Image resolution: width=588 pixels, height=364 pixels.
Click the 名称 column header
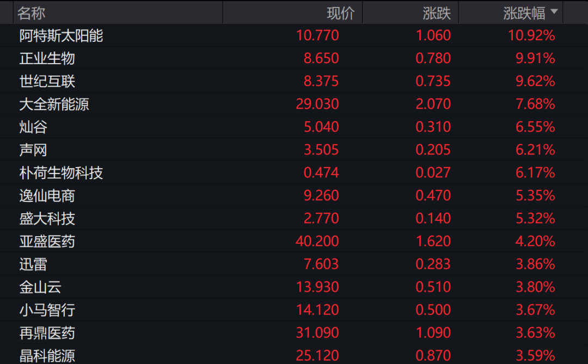(x=32, y=13)
